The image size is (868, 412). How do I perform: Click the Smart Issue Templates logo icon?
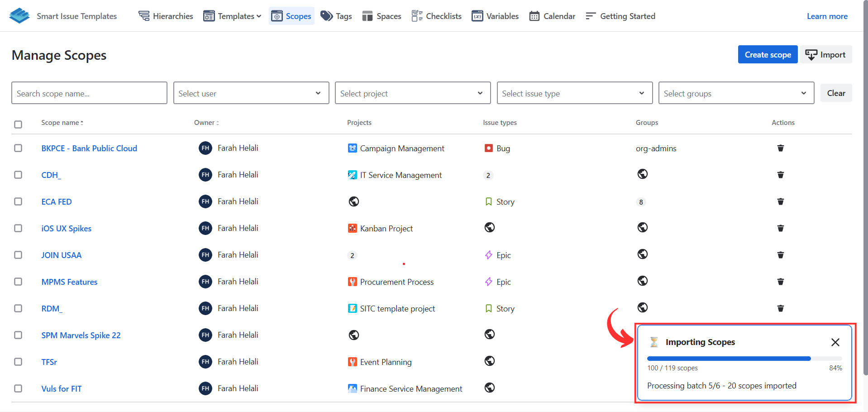point(19,16)
